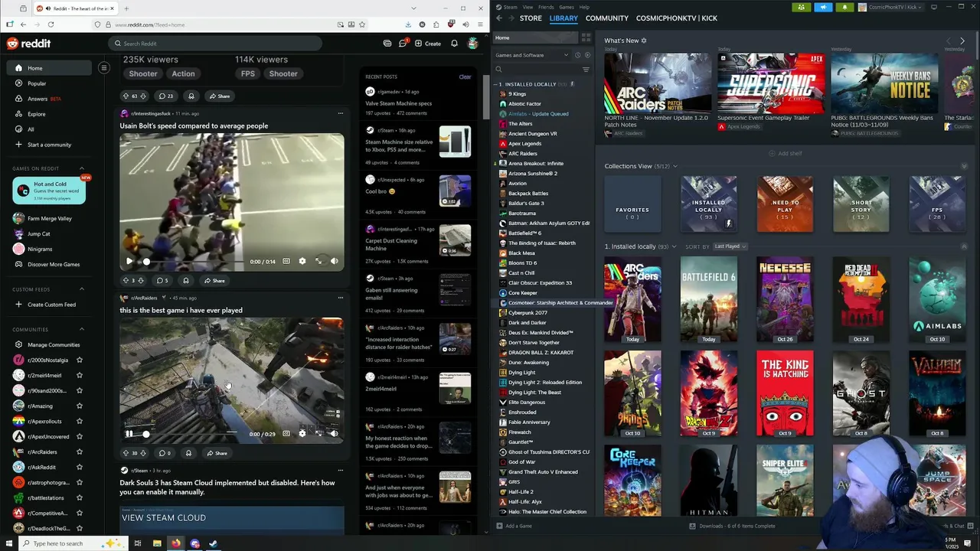Open Battlefield 6 game cover in library

coord(708,299)
